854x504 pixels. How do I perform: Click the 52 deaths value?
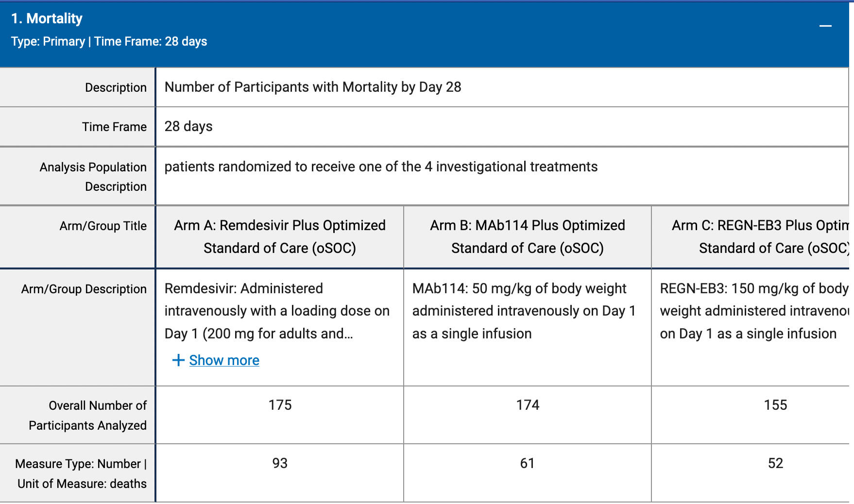coord(775,463)
